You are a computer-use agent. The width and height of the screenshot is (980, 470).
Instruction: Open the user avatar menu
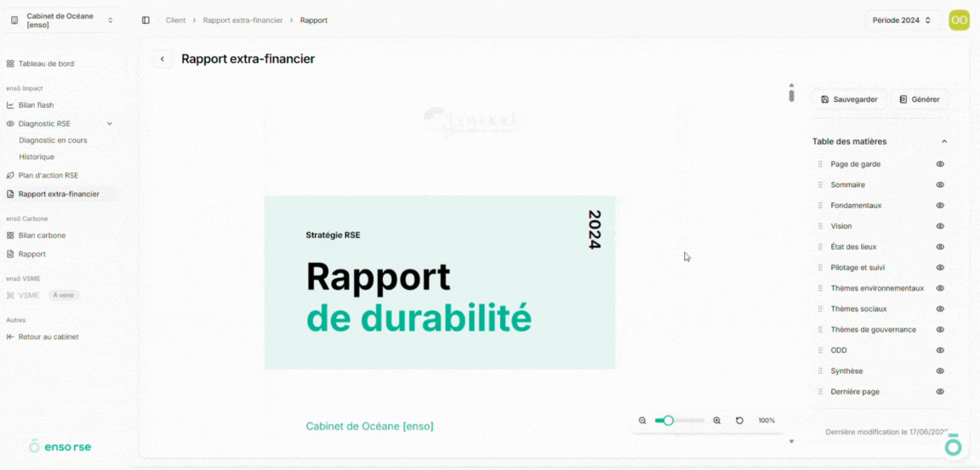pos(959,20)
